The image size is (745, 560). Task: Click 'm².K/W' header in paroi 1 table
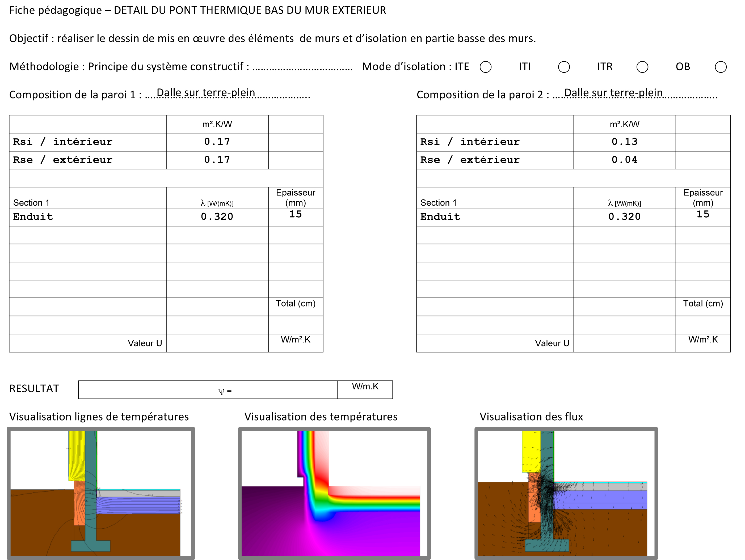(217, 125)
